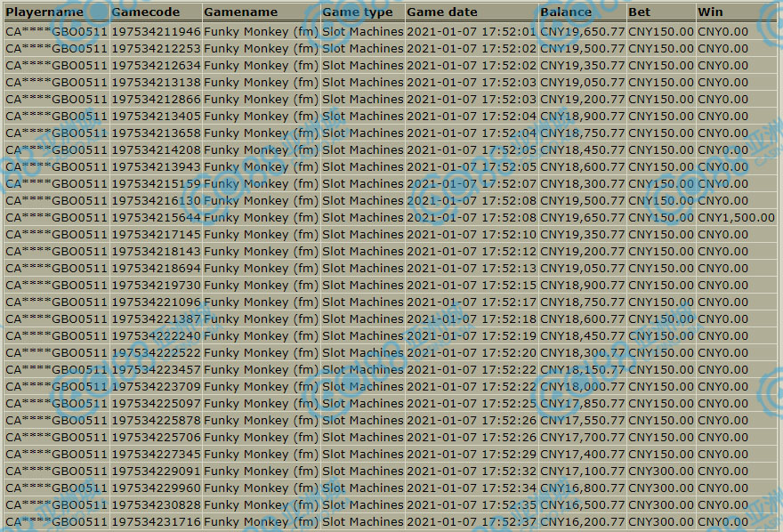783x532 pixels.
Task: Click balance CNY17,550.77
Action: (x=582, y=421)
